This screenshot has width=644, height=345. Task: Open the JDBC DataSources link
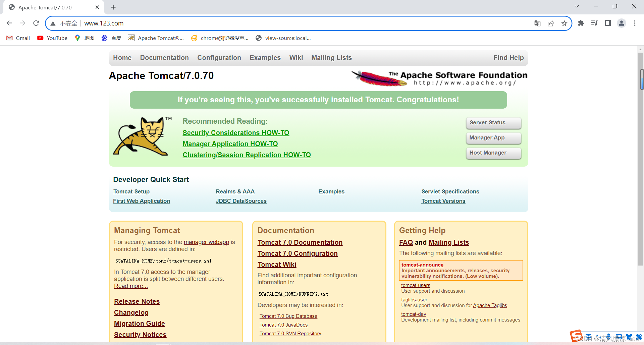(241, 201)
